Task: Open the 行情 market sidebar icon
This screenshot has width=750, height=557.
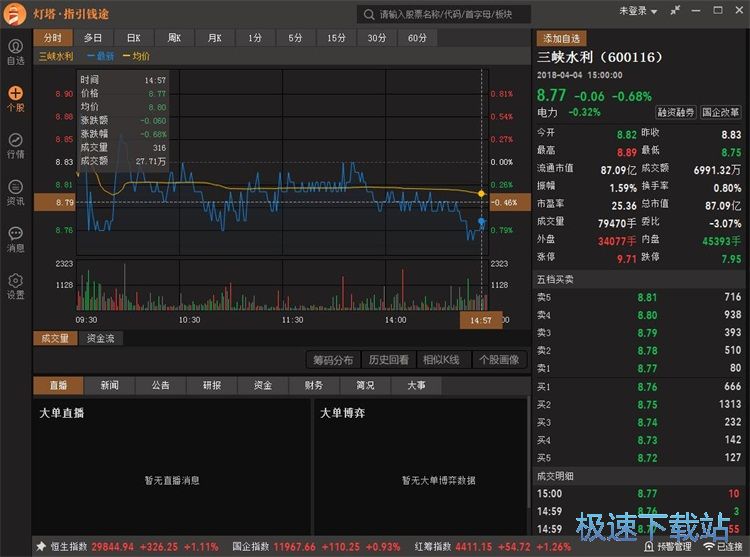Action: [x=15, y=145]
